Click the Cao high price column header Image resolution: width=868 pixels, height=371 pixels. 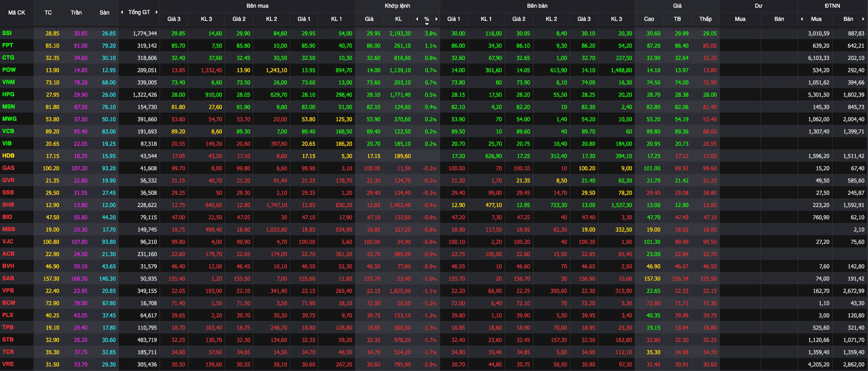(x=649, y=19)
